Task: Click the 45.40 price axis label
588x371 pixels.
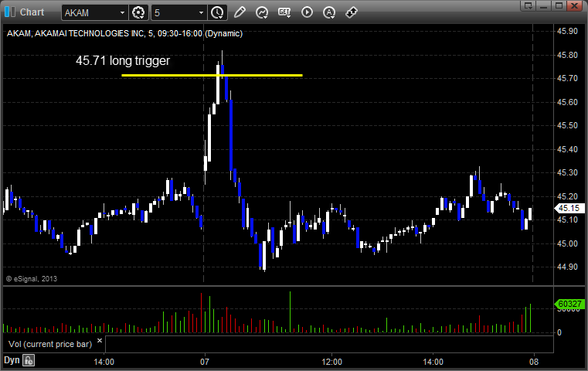Action: [x=567, y=149]
